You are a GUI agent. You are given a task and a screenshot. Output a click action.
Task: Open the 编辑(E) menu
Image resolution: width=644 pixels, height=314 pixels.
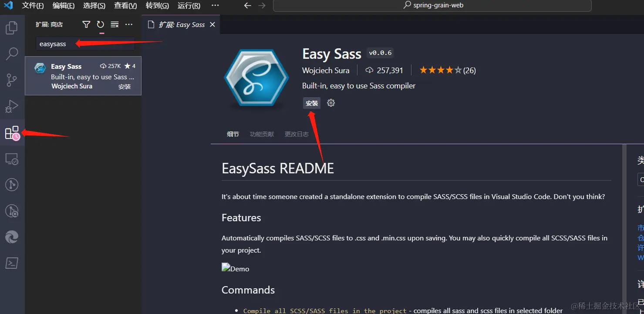coord(64,6)
